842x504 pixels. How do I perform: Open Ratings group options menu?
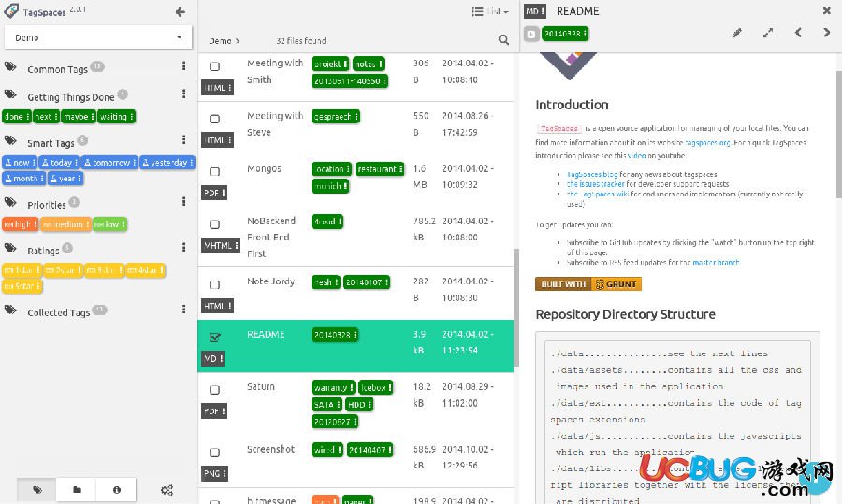pyautogui.click(x=183, y=247)
